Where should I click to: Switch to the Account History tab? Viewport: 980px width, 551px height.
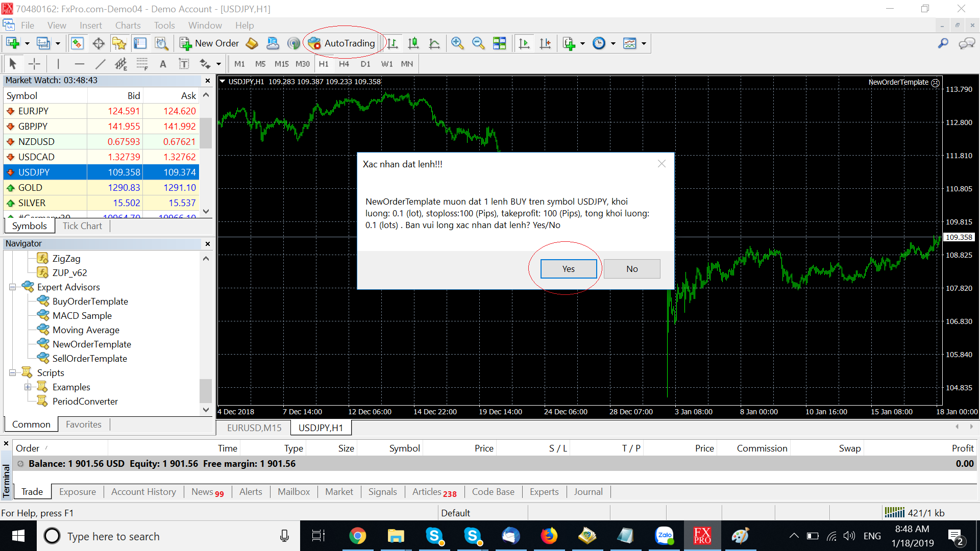point(143,492)
